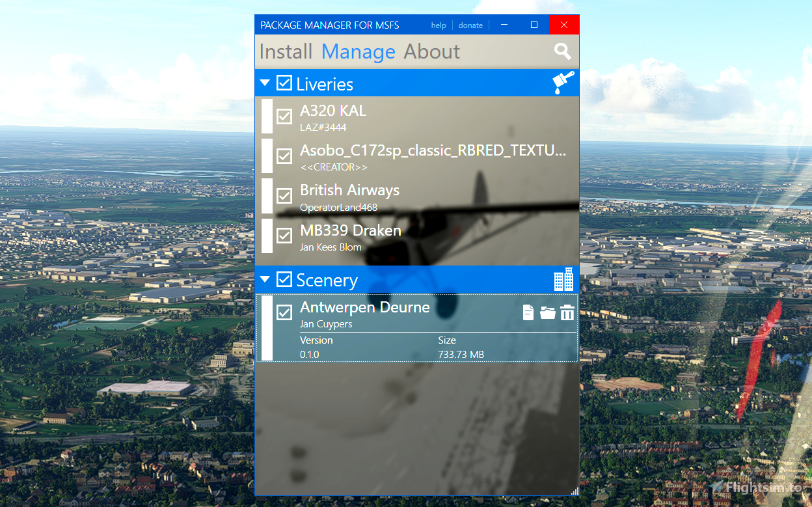812x507 pixels.
Task: Click author text OperatorLand468
Action: click(338, 208)
